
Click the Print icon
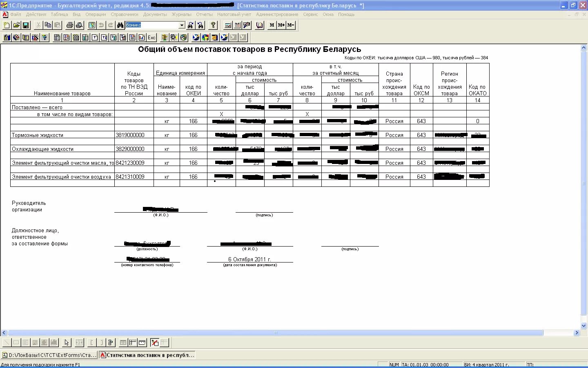point(70,25)
